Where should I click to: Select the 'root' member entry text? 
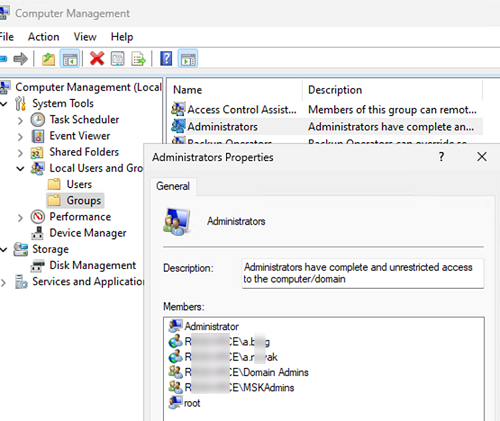click(x=192, y=403)
